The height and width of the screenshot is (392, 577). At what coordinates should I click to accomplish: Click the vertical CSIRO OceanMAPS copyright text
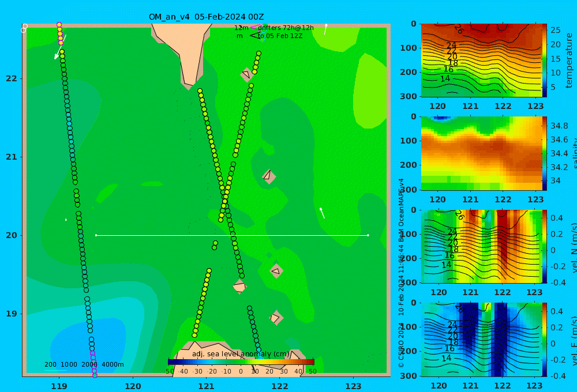tap(401, 273)
